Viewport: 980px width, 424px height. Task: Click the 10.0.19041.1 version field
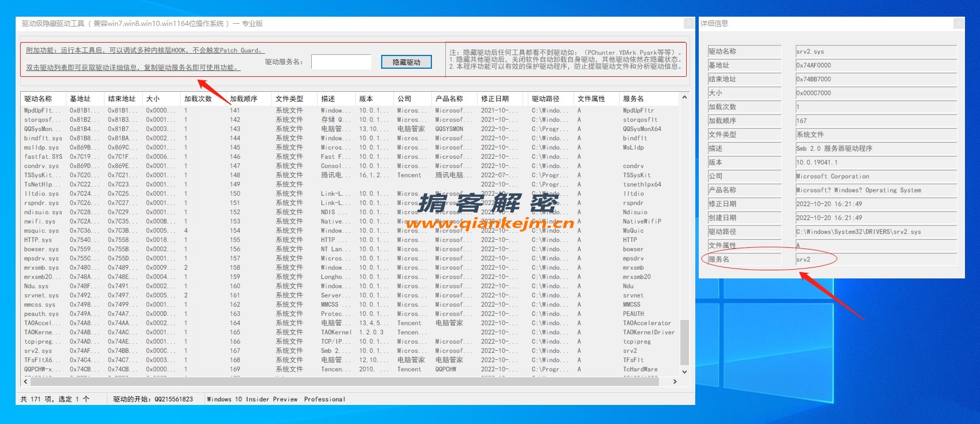[876, 162]
